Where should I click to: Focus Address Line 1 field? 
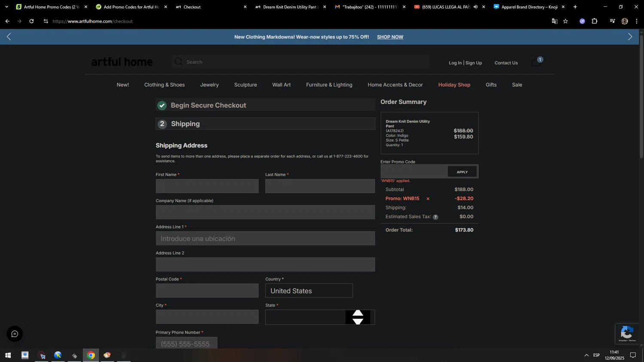pyautogui.click(x=265, y=238)
